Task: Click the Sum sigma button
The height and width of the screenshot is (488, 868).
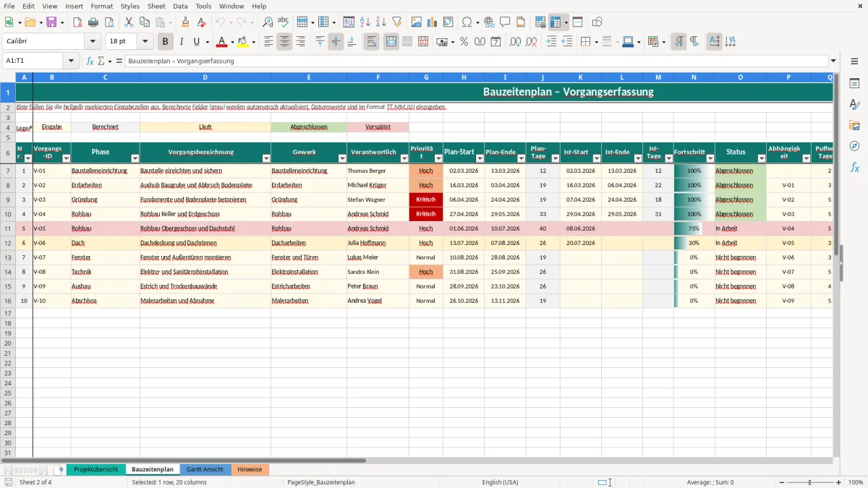Action: tap(101, 61)
